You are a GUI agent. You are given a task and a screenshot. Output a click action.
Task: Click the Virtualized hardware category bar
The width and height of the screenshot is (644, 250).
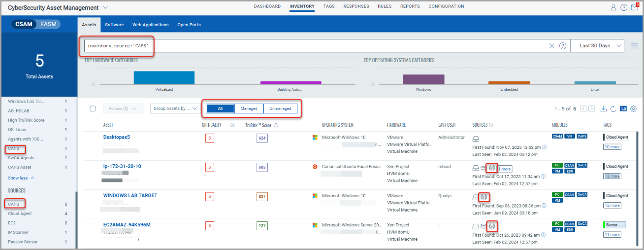coord(164,77)
